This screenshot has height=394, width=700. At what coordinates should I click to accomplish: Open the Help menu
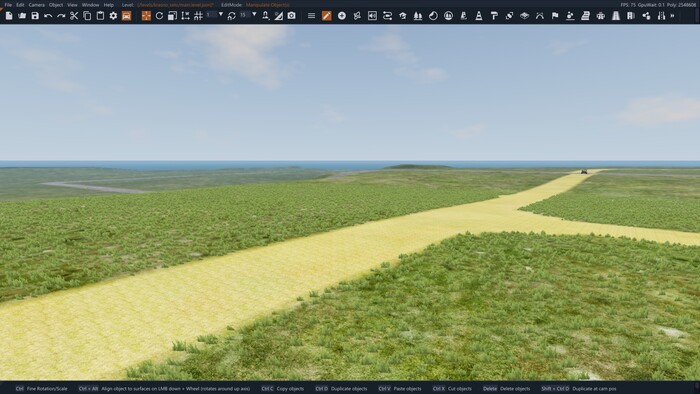[108, 4]
